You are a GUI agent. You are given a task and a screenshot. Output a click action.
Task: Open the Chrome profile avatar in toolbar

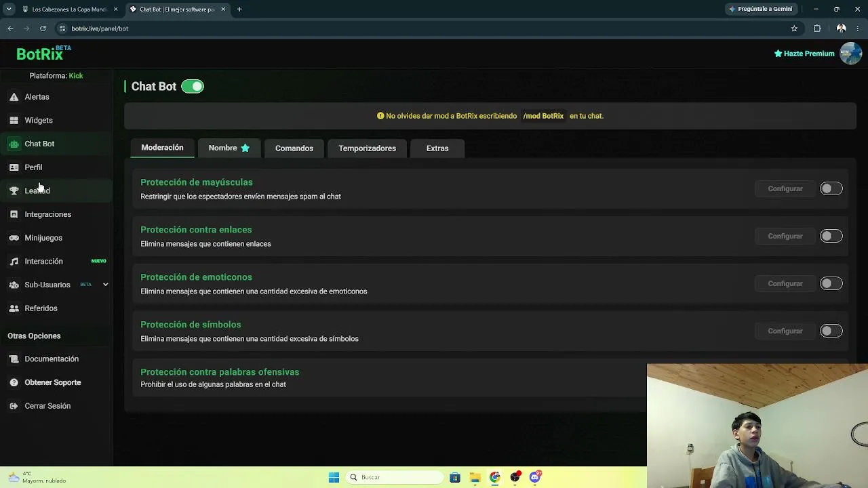pos(841,28)
